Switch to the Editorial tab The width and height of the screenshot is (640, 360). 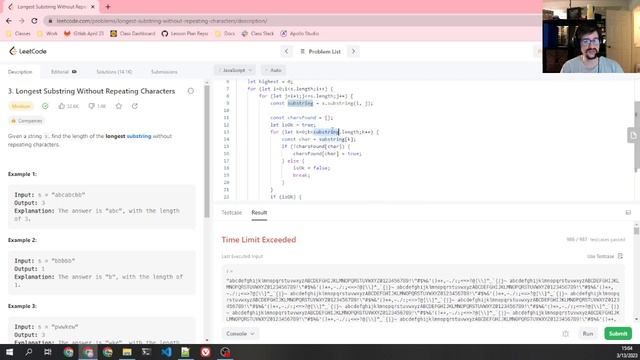(64, 72)
